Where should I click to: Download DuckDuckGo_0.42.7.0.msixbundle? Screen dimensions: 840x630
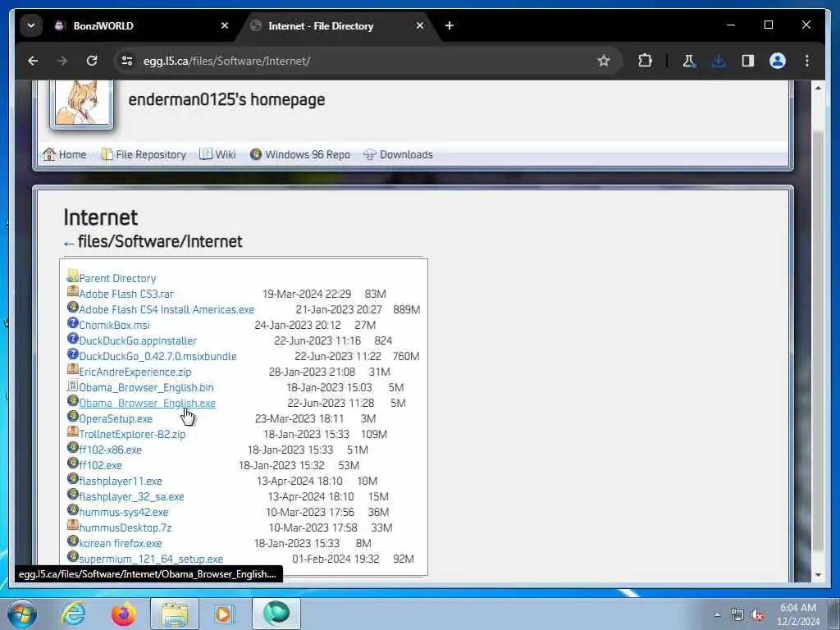(157, 356)
